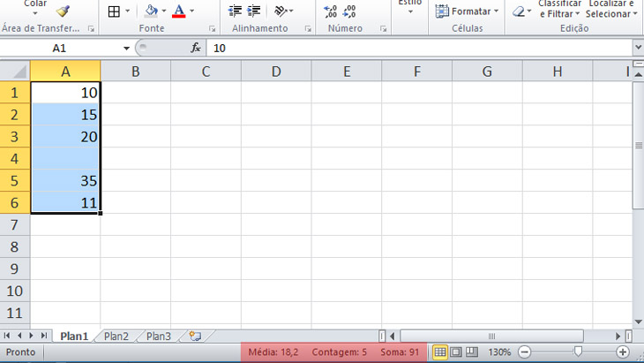Expand the Name Box dropdown arrow
The height and width of the screenshot is (363, 644).
pos(126,48)
